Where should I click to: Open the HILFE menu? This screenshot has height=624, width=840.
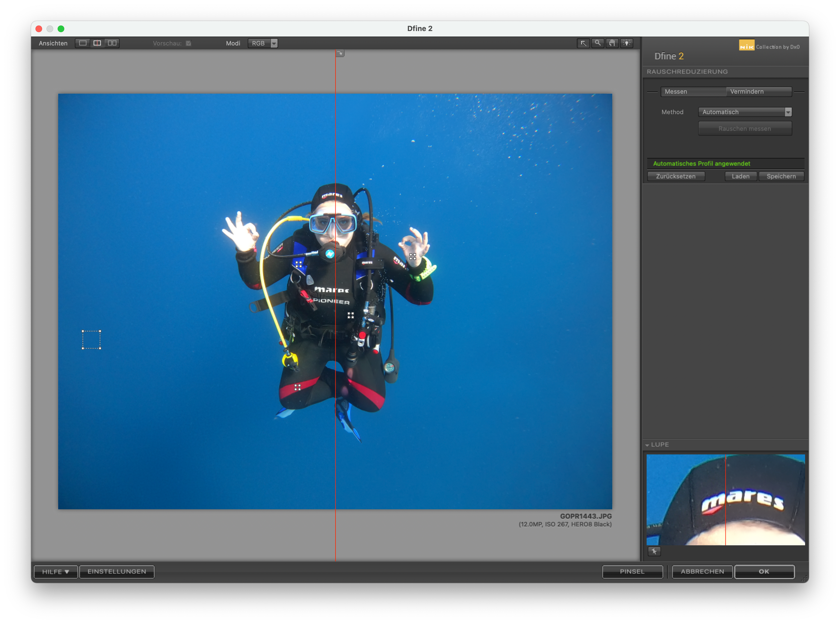pyautogui.click(x=55, y=572)
